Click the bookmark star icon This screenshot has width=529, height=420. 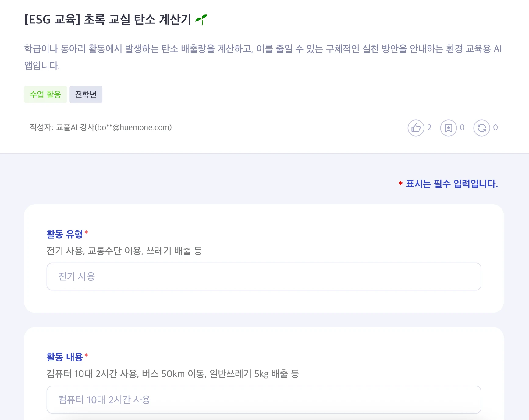click(x=448, y=128)
